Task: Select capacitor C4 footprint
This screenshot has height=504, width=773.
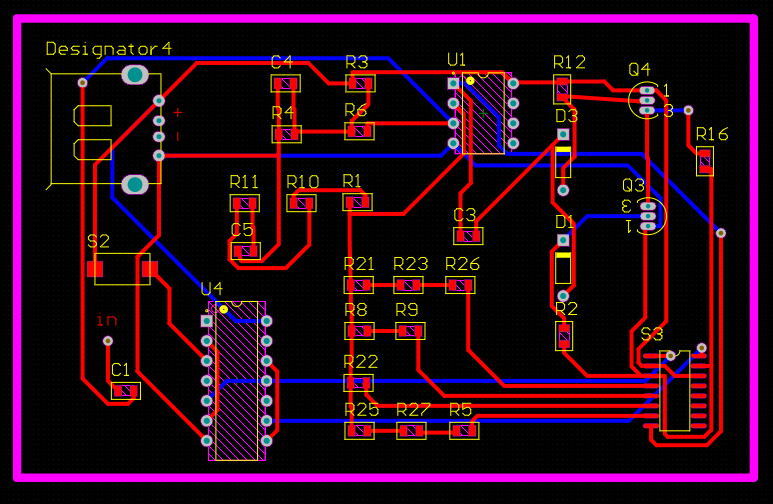Action: [285, 84]
